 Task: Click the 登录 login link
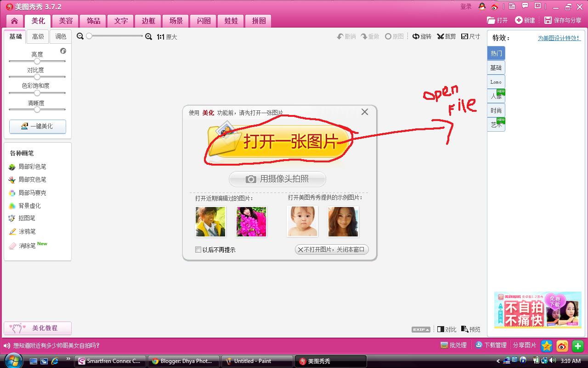[466, 6]
